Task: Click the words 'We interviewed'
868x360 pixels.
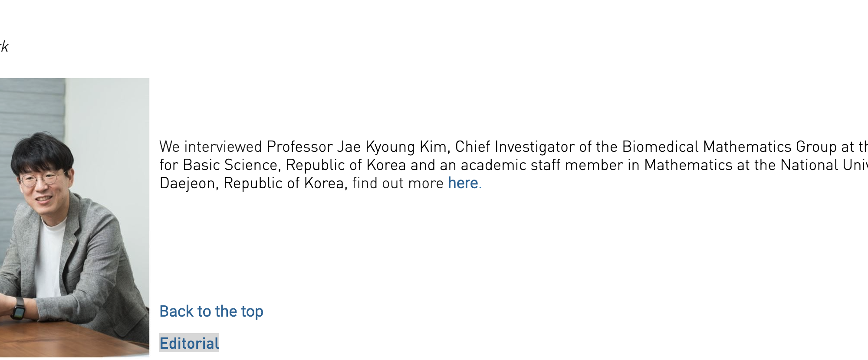Action: pos(210,147)
